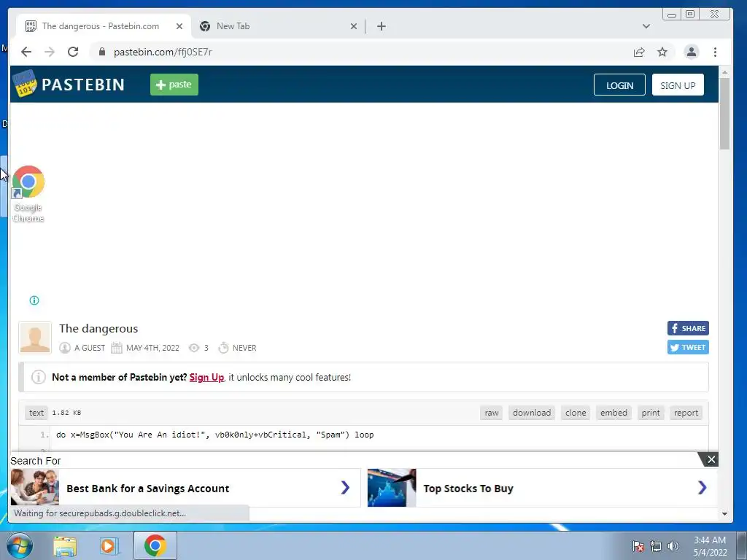Bookmark this page with the star icon

click(662, 52)
